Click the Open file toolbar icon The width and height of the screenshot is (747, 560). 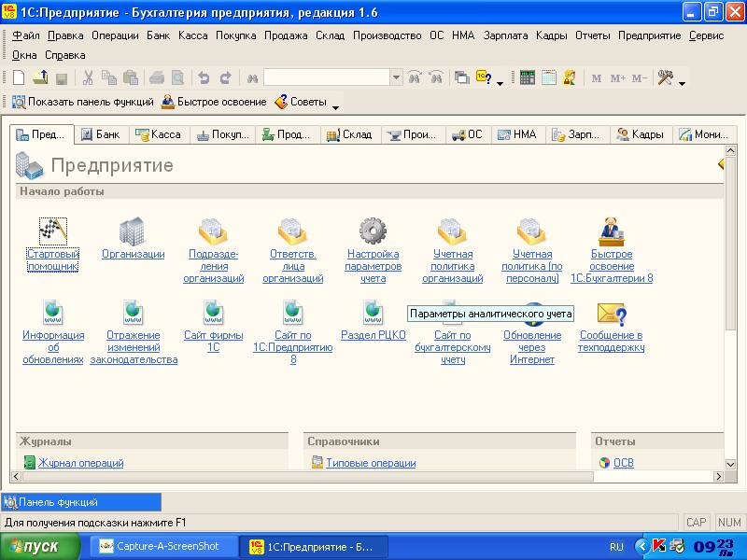[x=40, y=77]
